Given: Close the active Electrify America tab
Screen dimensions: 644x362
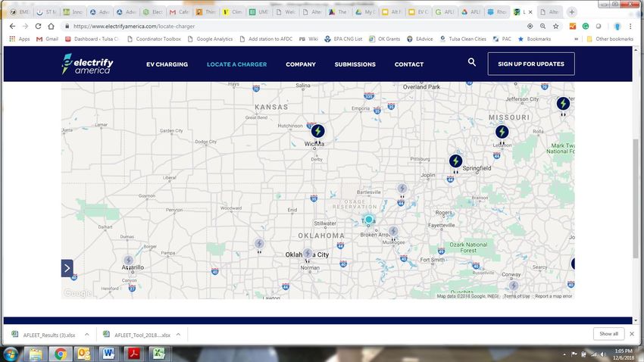Looking at the screenshot, I should point(530,12).
